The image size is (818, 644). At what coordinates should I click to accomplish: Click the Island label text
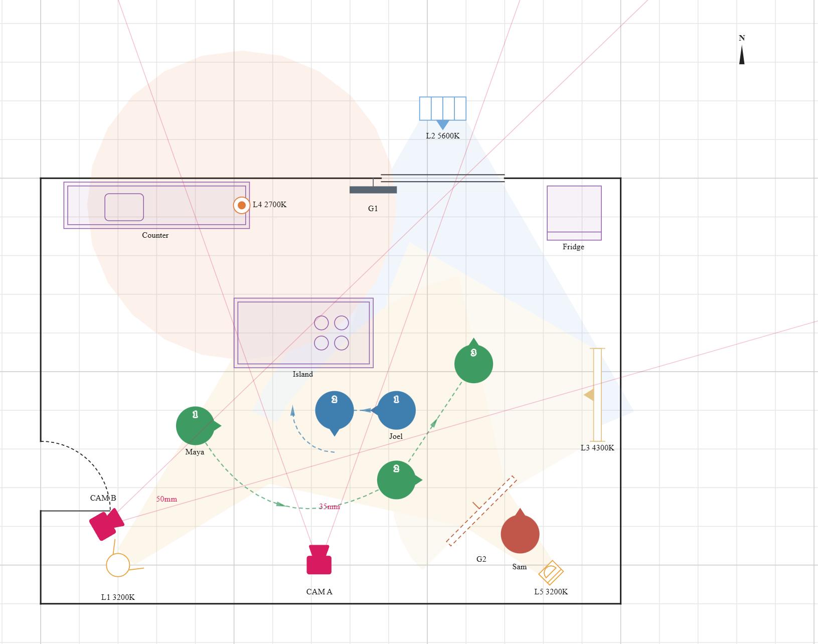click(x=303, y=374)
